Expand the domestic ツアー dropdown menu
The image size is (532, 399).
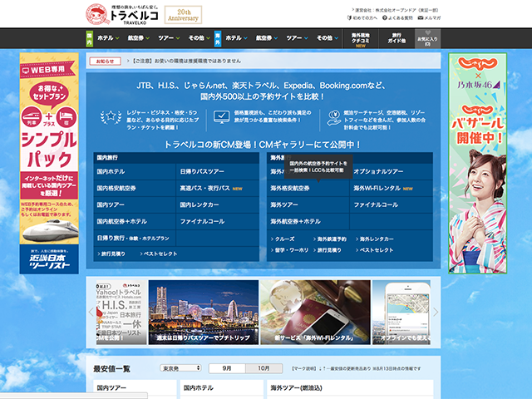(x=169, y=38)
